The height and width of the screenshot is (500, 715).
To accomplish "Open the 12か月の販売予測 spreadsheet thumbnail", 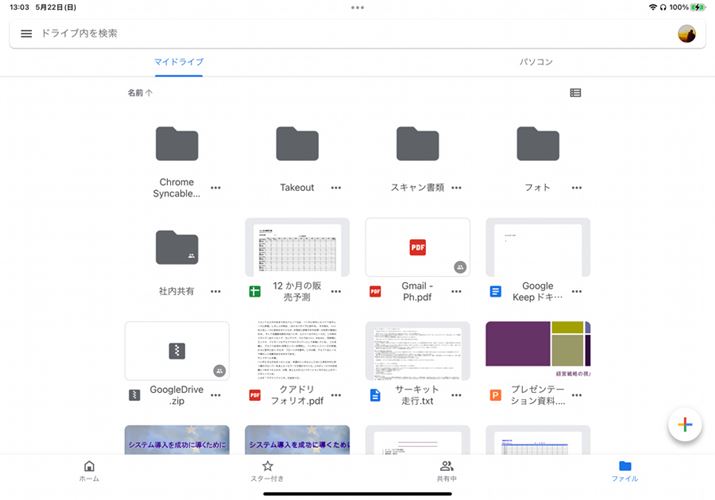I will pos(297,247).
